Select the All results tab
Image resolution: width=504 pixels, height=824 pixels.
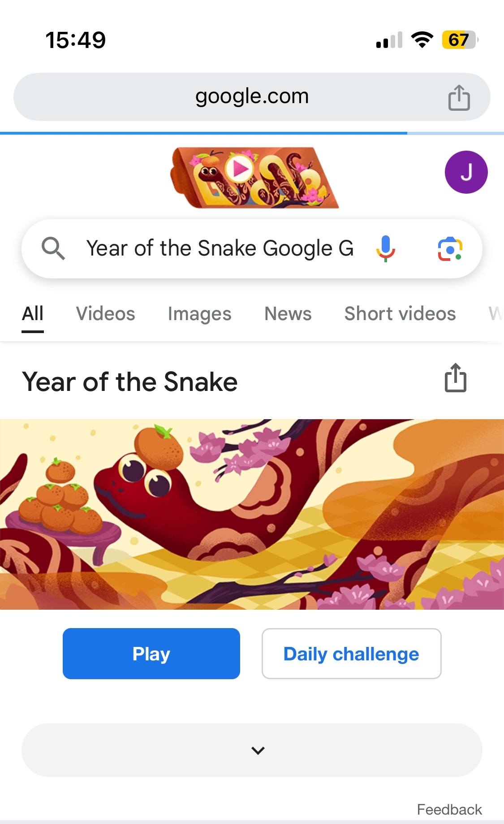click(x=33, y=314)
